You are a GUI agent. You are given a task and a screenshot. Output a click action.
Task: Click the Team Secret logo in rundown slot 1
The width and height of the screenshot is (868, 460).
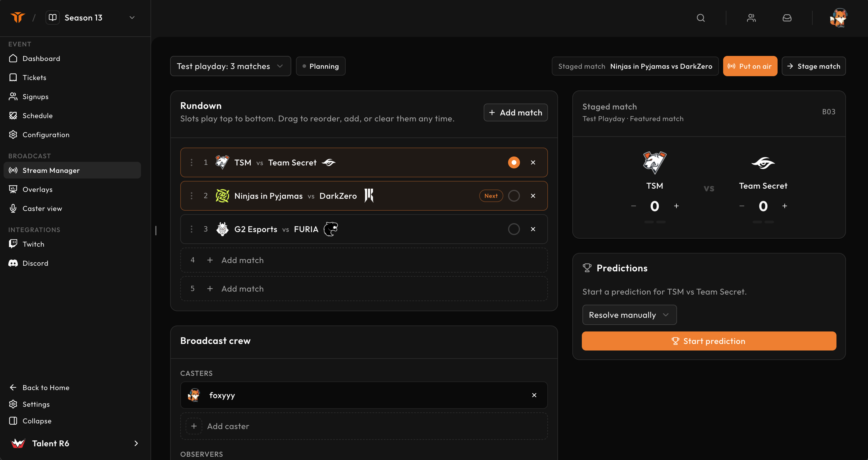(328, 162)
